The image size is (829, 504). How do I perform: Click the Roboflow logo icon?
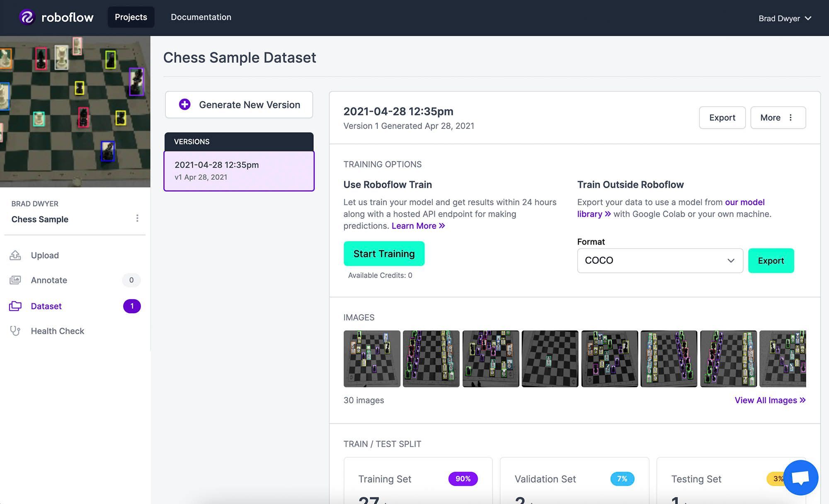pos(27,17)
